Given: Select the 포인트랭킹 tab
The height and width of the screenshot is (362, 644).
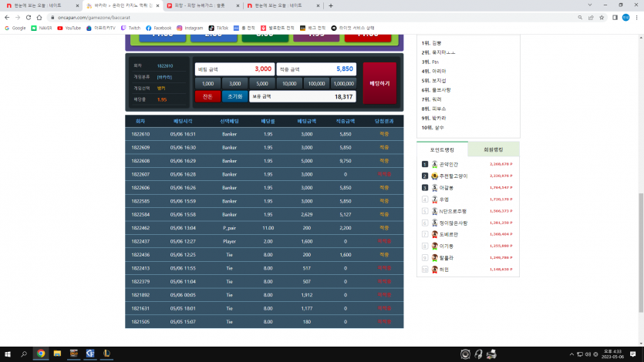Looking at the screenshot, I should point(442,149).
